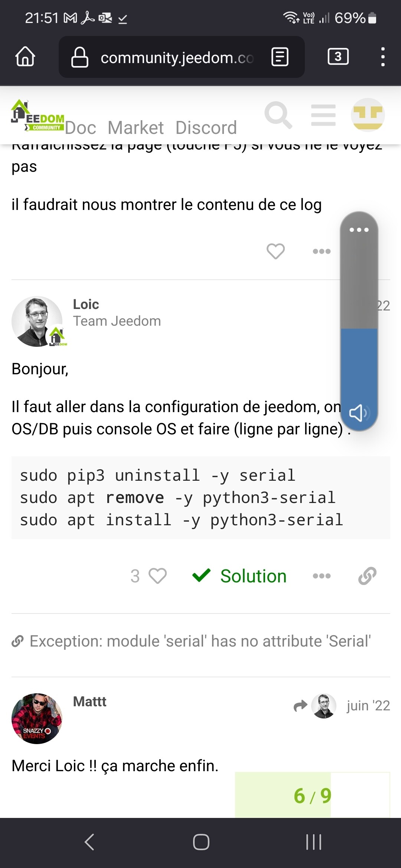The height and width of the screenshot is (868, 401).
Task: Go to the Doc page
Action: [x=81, y=128]
